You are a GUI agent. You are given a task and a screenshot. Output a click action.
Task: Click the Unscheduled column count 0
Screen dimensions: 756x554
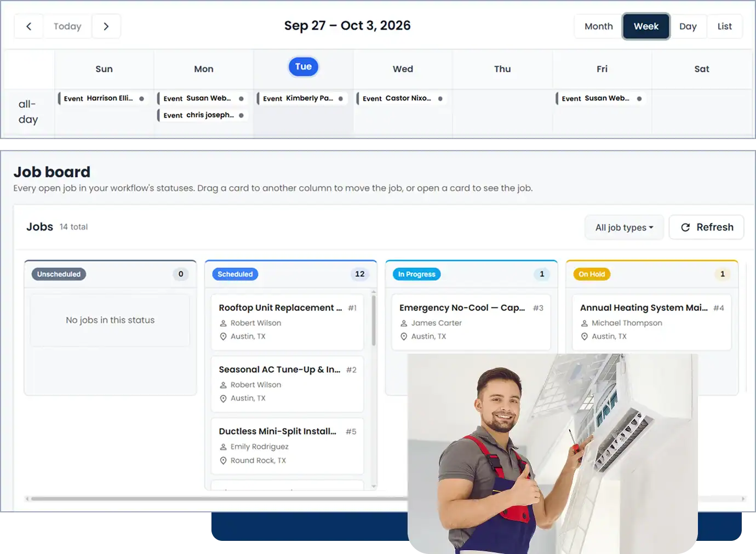click(x=181, y=274)
